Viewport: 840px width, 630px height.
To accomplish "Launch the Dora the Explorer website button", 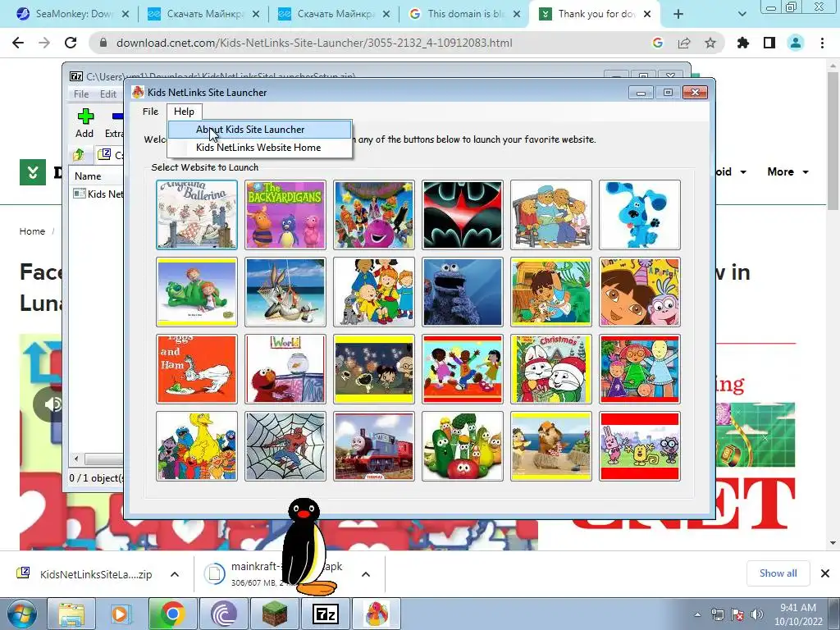I will tap(640, 292).
